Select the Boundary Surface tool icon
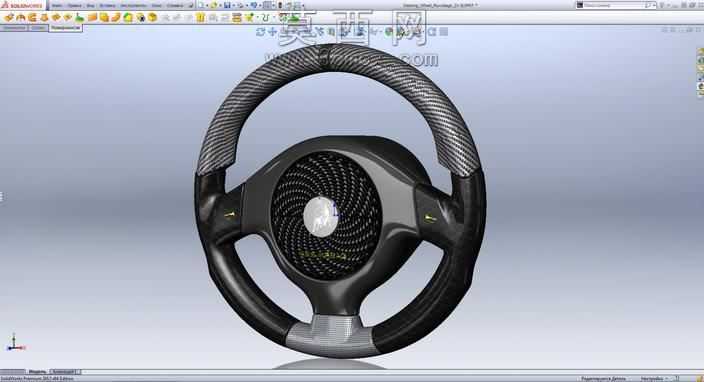 pyautogui.click(x=56, y=18)
